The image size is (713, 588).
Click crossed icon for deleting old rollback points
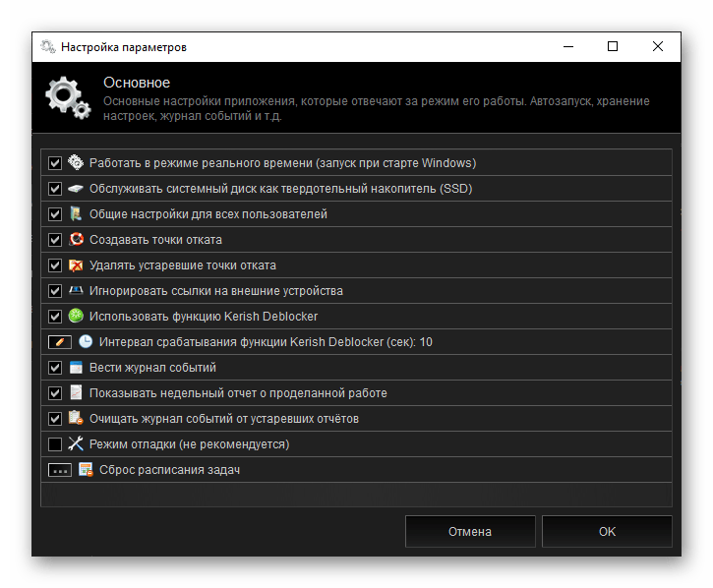[76, 265]
